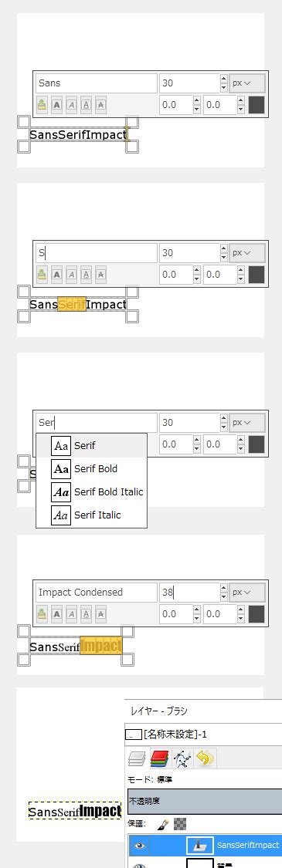
Task: Click the clear style icon under Impact Condensed
Action: click(x=42, y=614)
